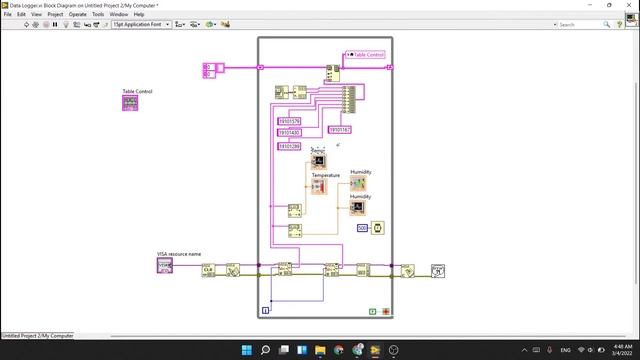
Task: Click the Run Continuously toolbar button
Action: click(36, 24)
